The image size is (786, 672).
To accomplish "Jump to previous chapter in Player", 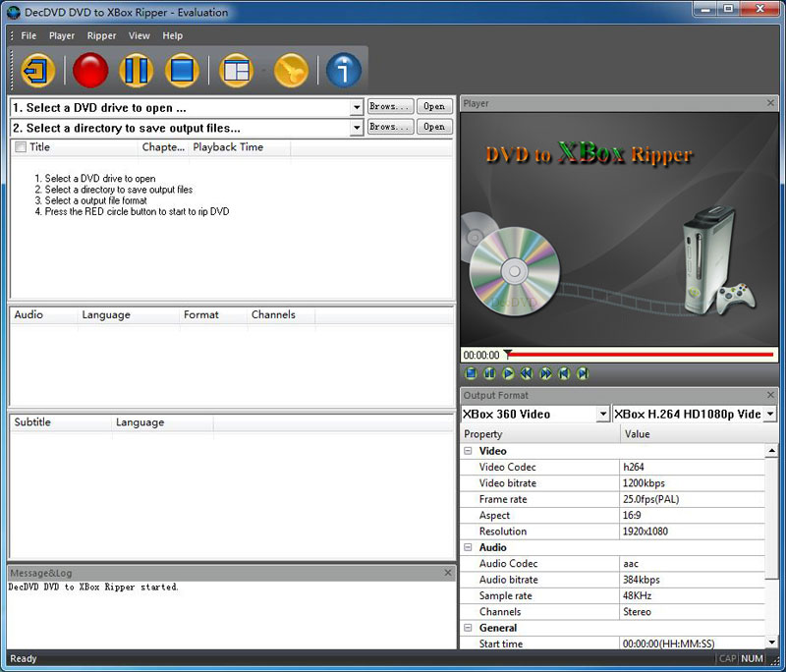I will (564, 373).
